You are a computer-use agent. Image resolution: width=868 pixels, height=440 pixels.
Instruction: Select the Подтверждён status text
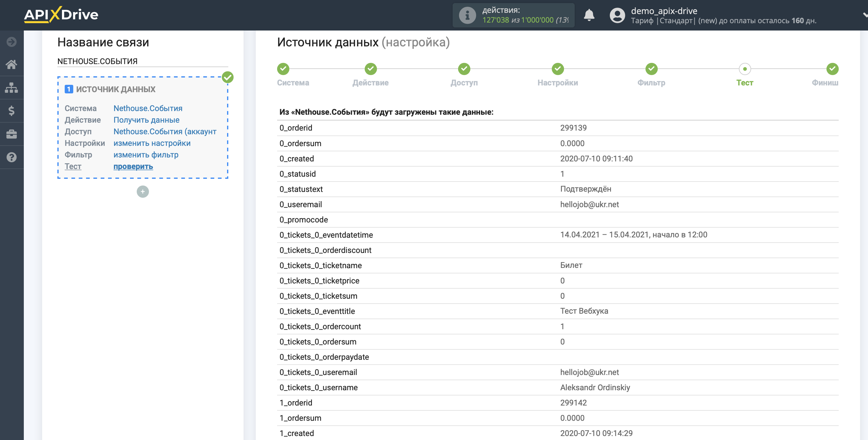(x=585, y=189)
